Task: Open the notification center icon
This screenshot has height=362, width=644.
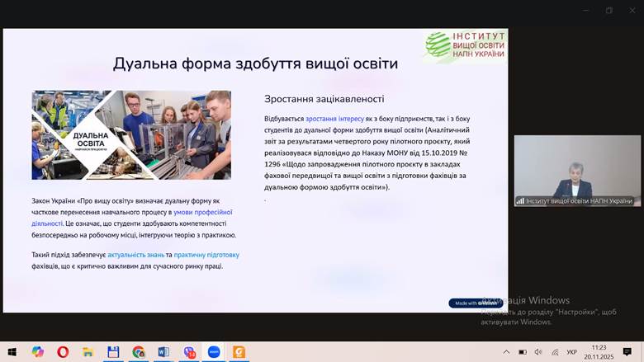Action: [x=627, y=352]
